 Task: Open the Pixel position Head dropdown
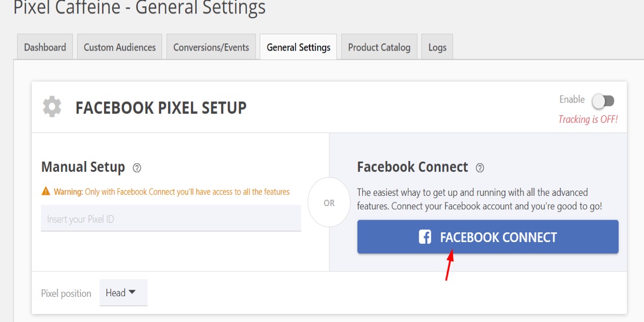[x=123, y=292]
